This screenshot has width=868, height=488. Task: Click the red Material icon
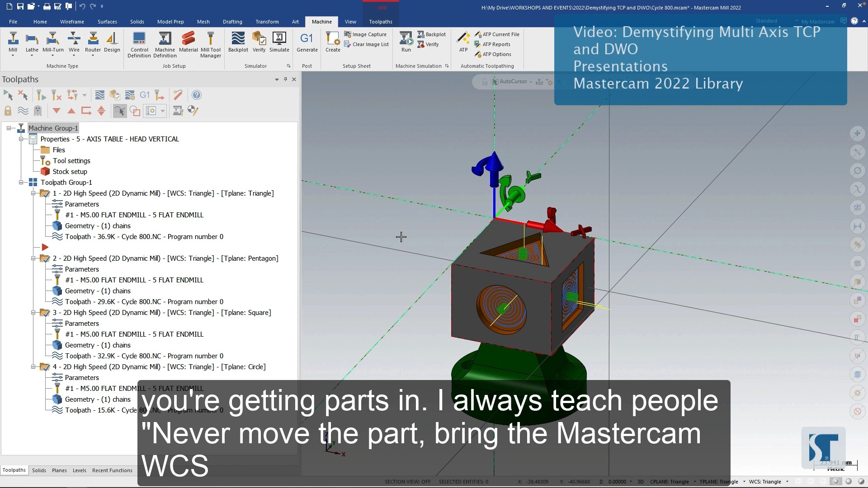[188, 42]
